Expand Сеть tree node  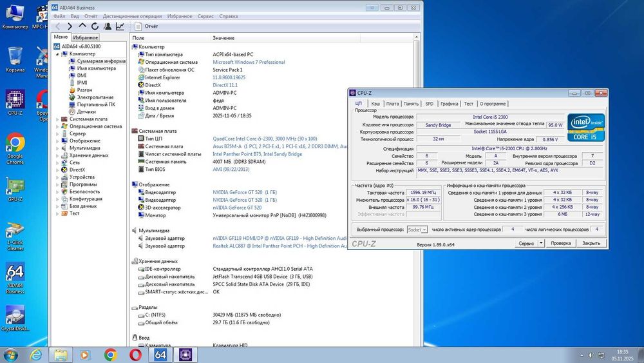point(57,162)
